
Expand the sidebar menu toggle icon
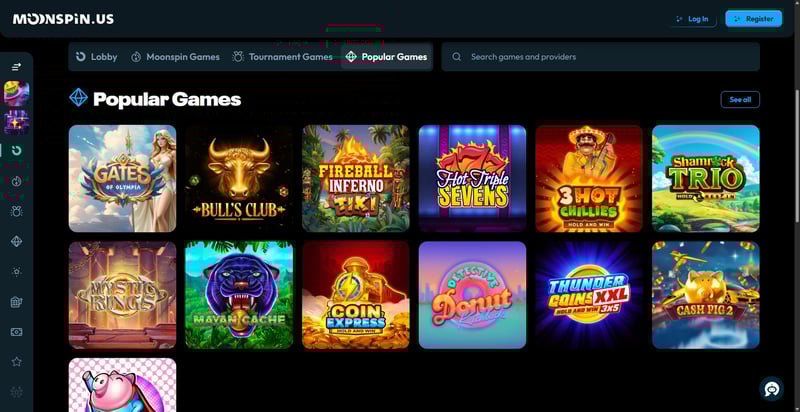click(x=16, y=67)
